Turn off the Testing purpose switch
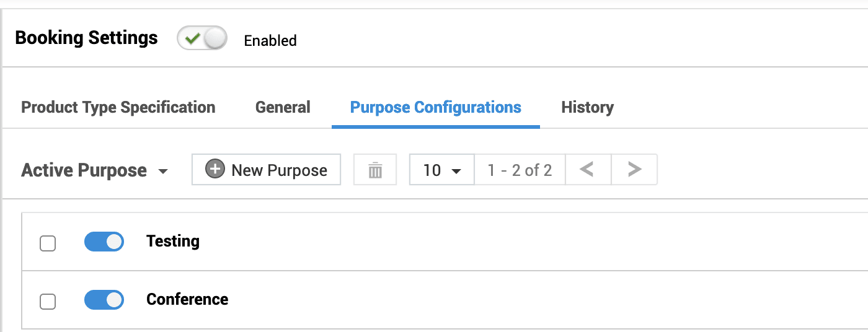This screenshot has width=868, height=332. [x=104, y=242]
